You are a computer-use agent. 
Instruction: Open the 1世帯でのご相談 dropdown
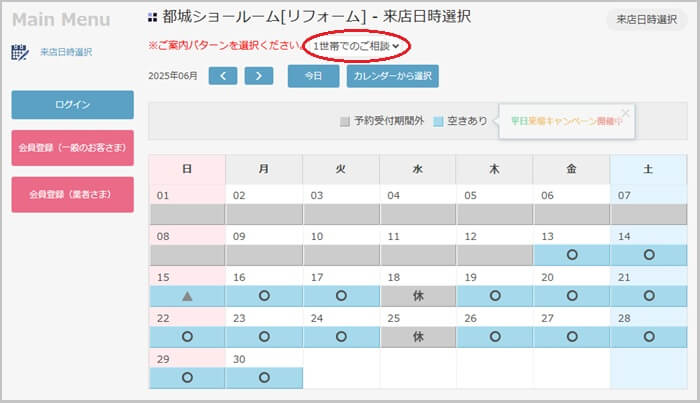click(x=356, y=46)
